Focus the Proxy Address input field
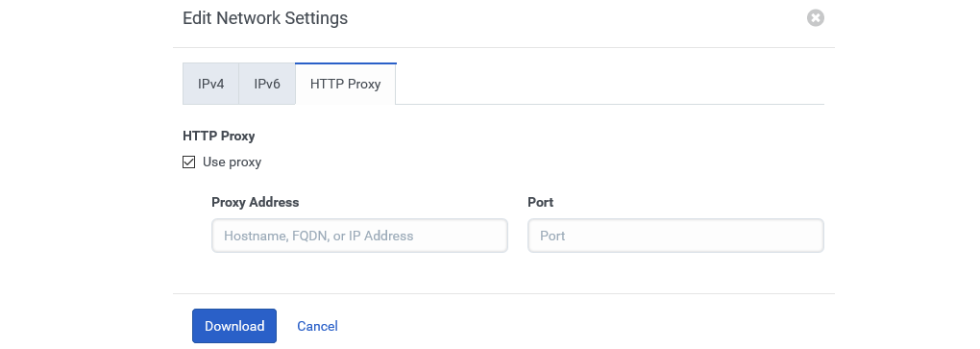The height and width of the screenshot is (349, 980). (x=360, y=236)
